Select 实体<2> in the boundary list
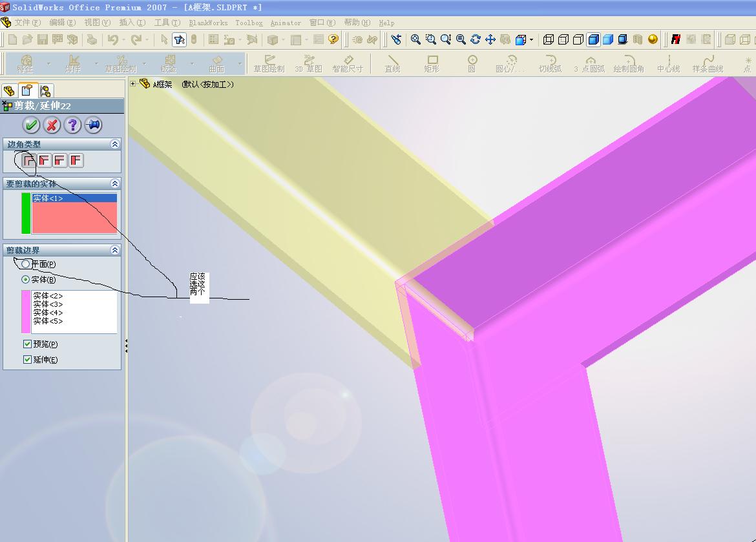Screen dimensions: 756x542 (74, 296)
